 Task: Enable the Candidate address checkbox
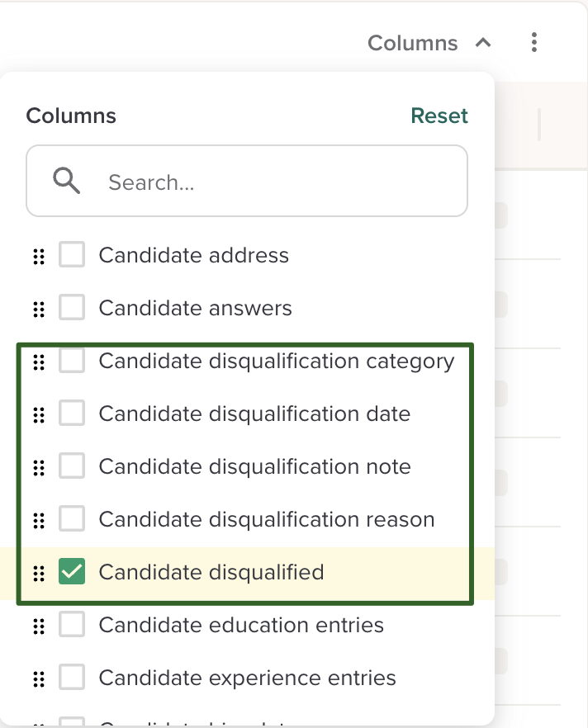[72, 255]
